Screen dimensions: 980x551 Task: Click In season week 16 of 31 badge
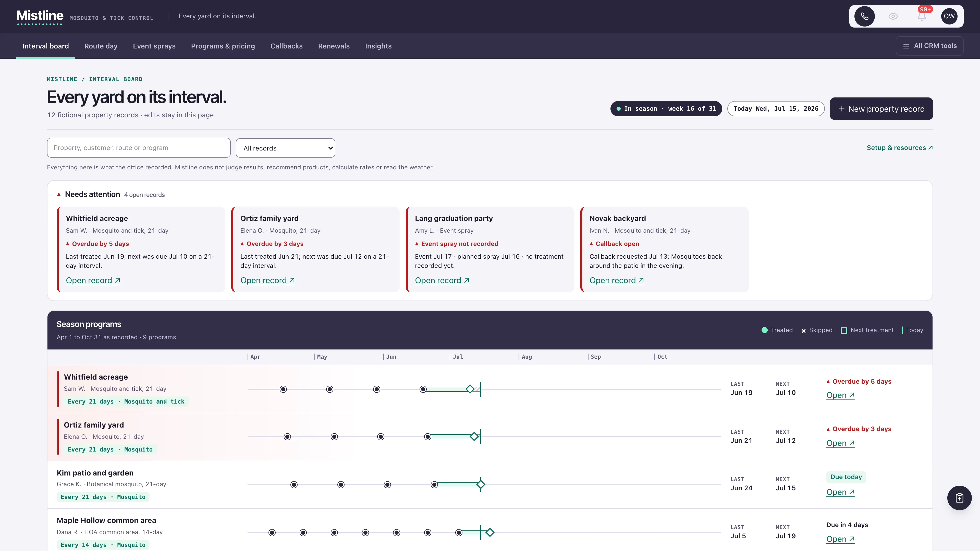666,109
